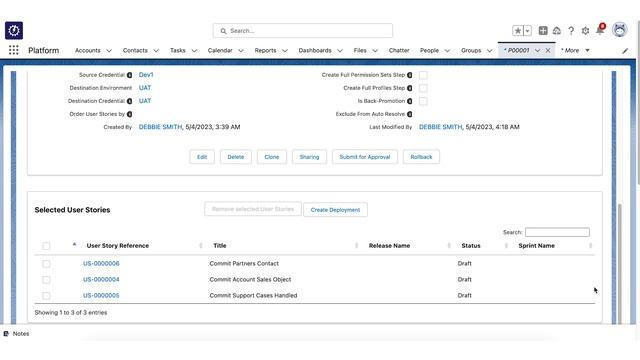Expand the Files menu chevron
The image size is (640, 360).
pyautogui.click(x=375, y=51)
